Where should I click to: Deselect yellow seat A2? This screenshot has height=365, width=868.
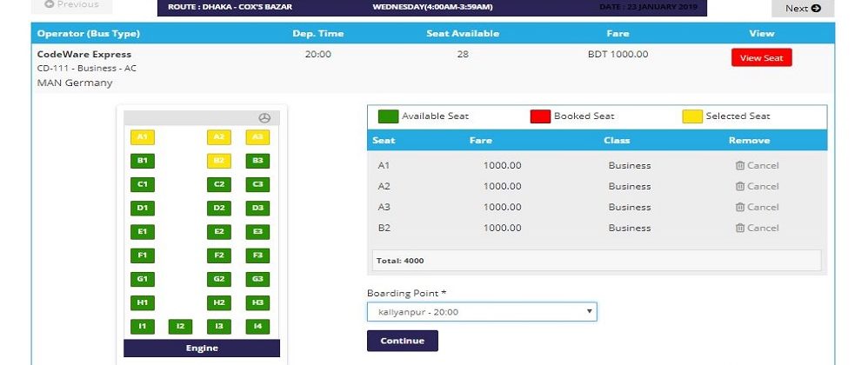point(219,137)
